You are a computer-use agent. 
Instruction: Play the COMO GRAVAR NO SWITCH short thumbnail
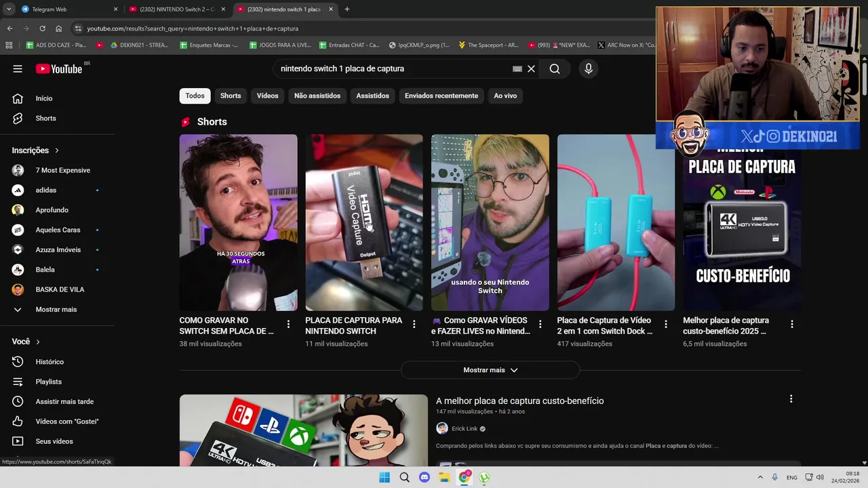(238, 222)
